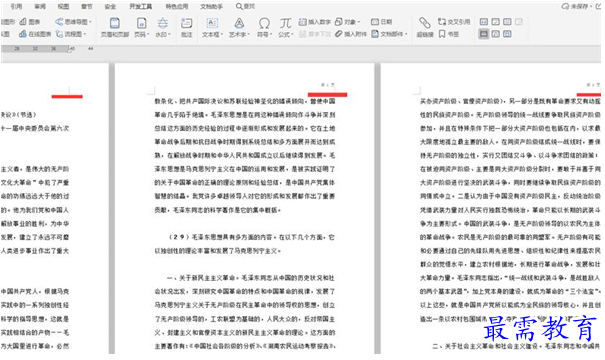Image resolution: width=605 pixels, height=360 pixels.
Task: Click the highlighted text-wrap layout icon
Action: pyautogui.click(x=483, y=34)
